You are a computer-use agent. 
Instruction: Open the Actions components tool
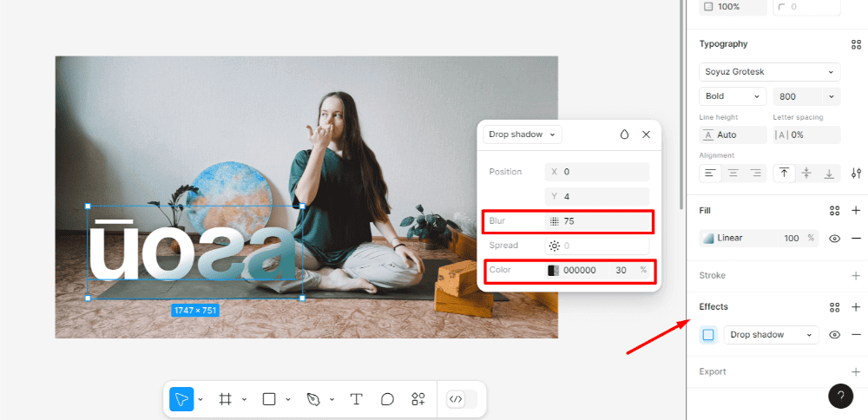418,399
